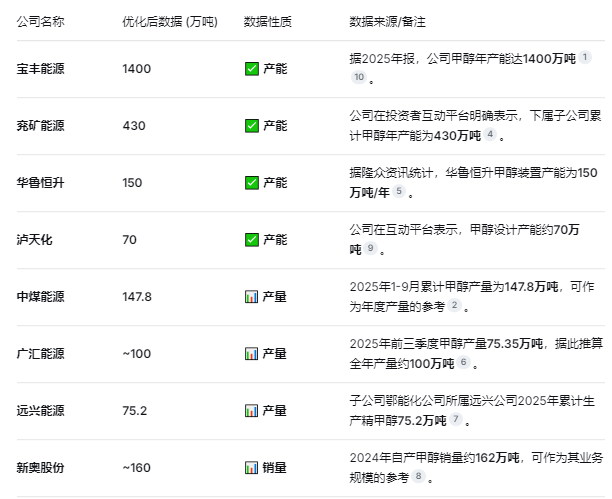This screenshot has height=499, width=612.
Task: Open citation badge 1 in 宝丰能源 row
Action: (x=584, y=57)
